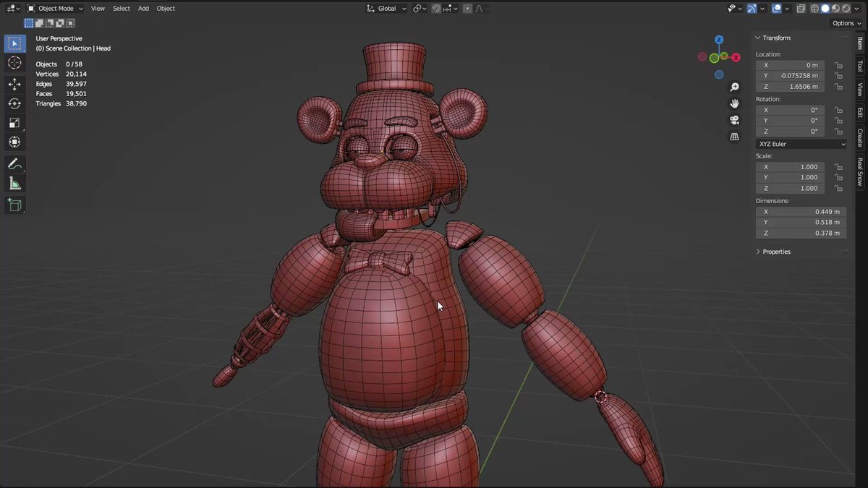Open the visibility and selectability dropdown

[x=735, y=8]
